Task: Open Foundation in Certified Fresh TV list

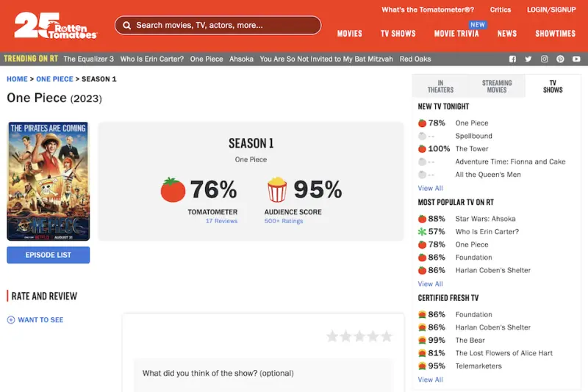Action: [x=473, y=314]
